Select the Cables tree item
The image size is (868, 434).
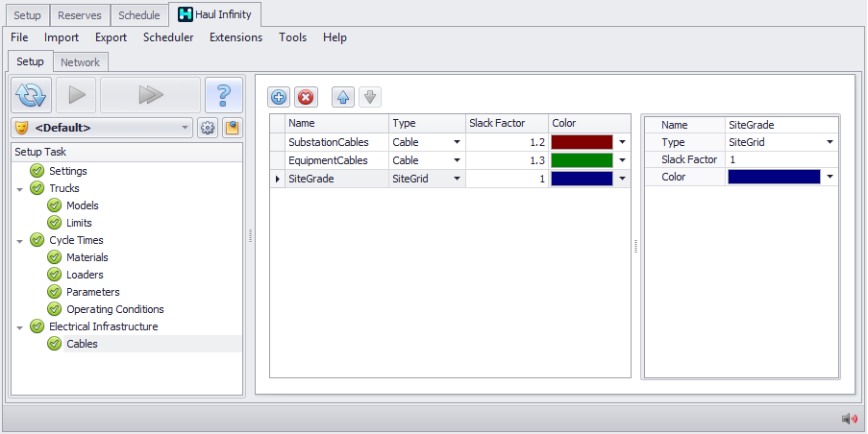click(82, 344)
